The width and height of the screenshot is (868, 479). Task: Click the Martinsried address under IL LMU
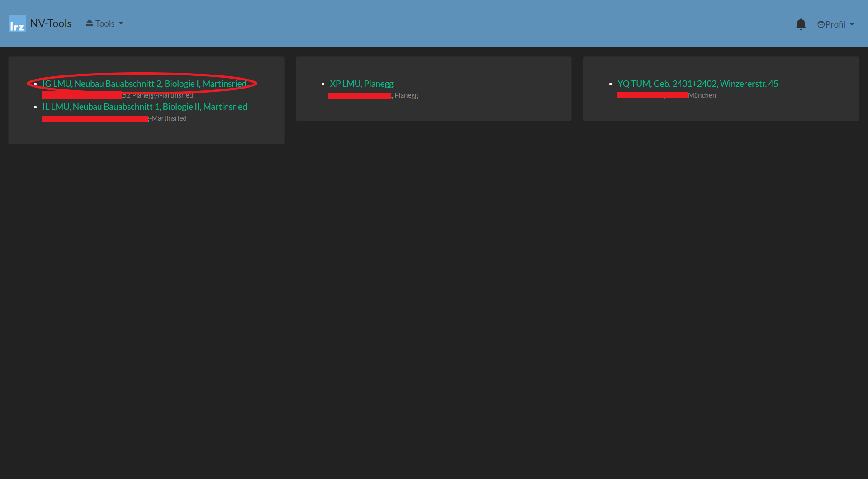click(168, 118)
